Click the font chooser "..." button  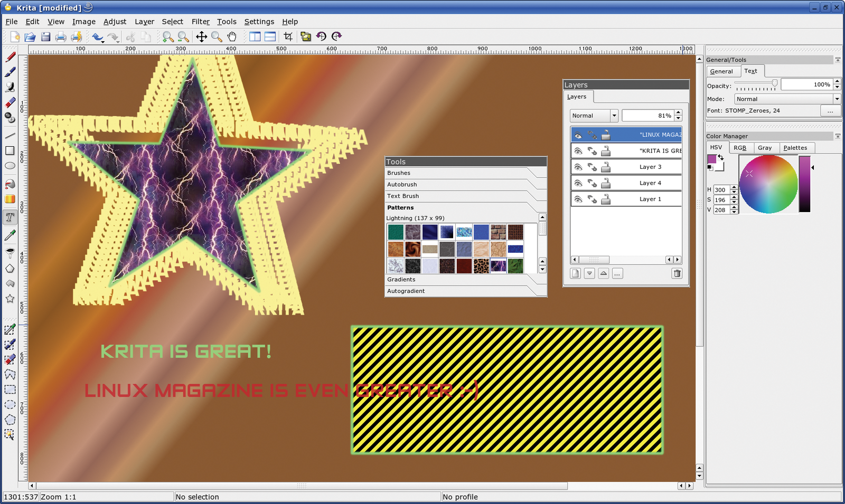tap(830, 110)
